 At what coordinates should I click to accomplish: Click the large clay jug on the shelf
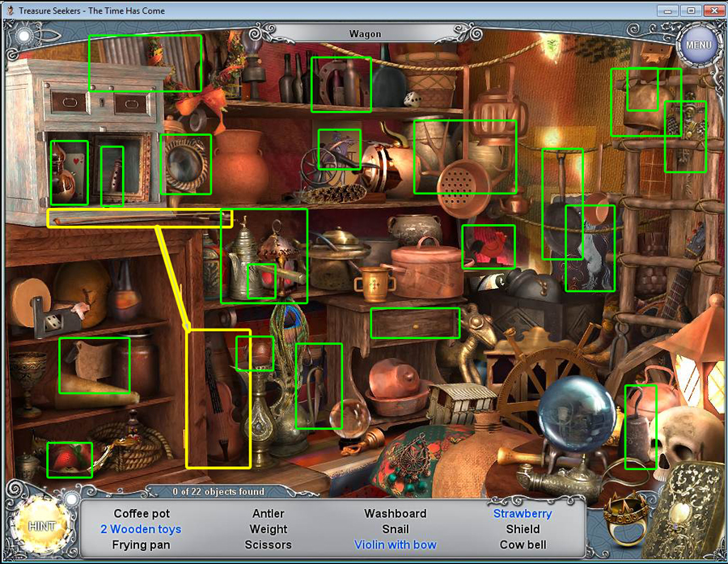(x=240, y=166)
